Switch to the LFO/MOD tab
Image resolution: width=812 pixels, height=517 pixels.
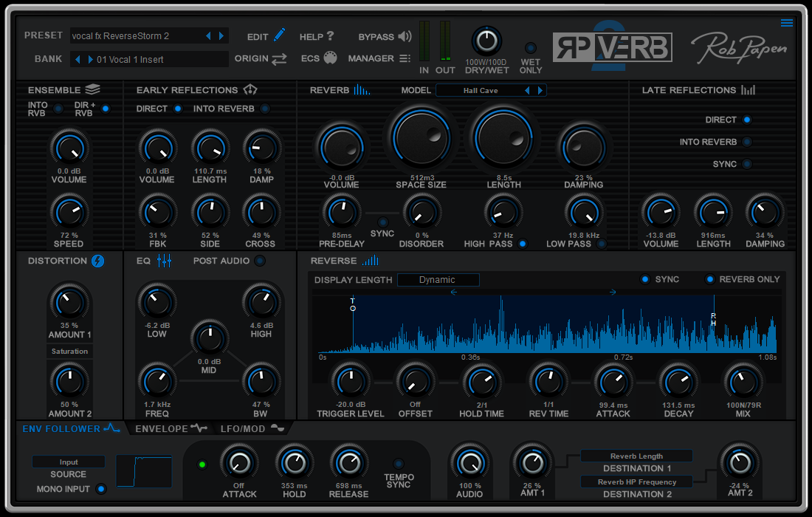click(251, 428)
